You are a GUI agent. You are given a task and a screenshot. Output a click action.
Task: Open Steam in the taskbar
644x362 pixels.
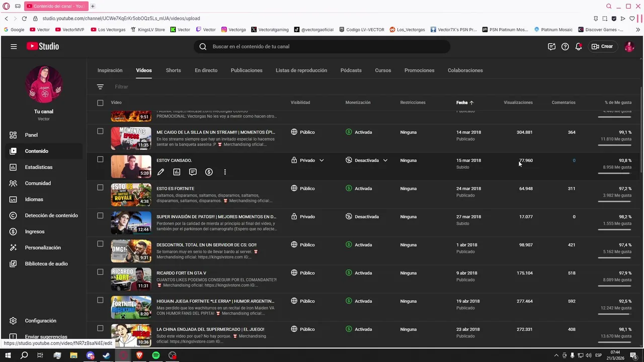click(107, 355)
